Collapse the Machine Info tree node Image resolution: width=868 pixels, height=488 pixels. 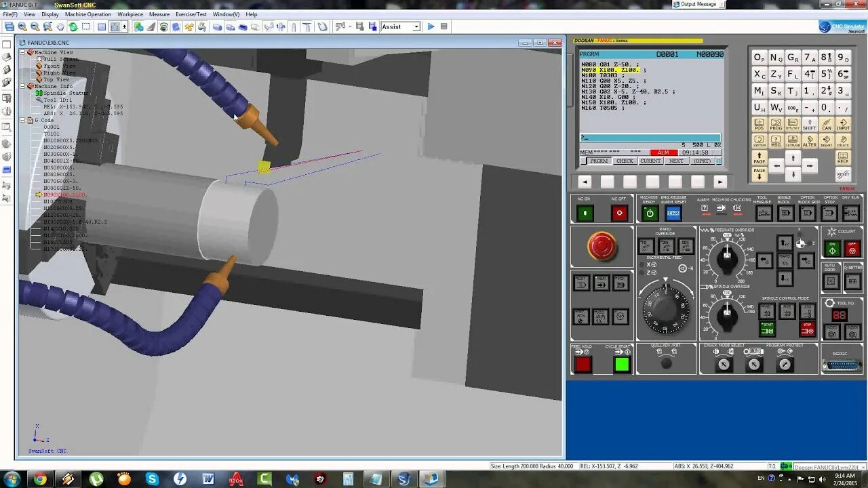[x=23, y=86]
